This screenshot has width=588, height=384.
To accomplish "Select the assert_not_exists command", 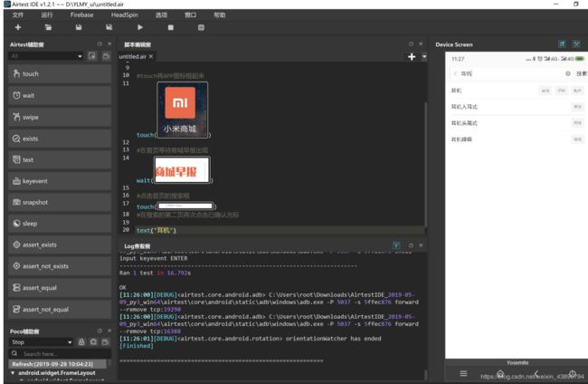I will [60, 266].
